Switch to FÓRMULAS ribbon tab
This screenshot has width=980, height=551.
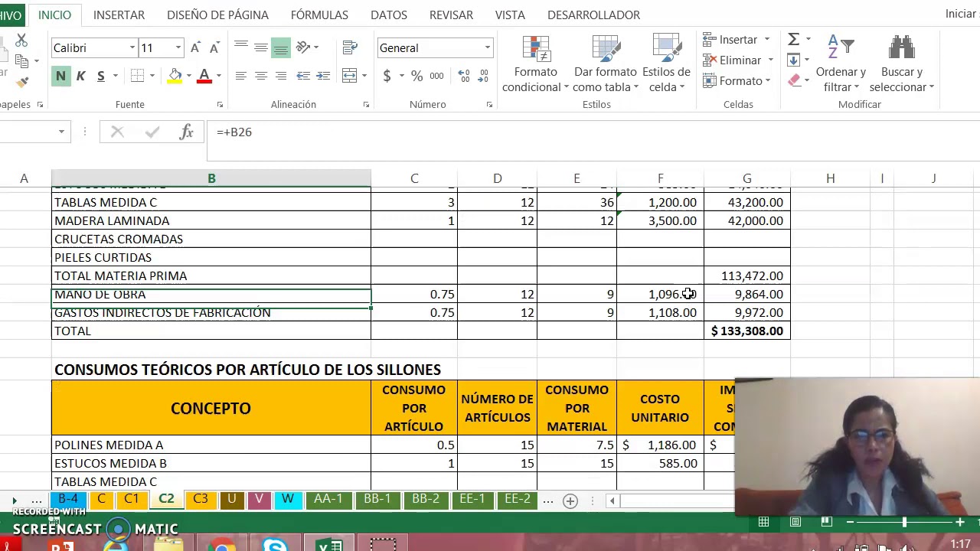pos(319,15)
